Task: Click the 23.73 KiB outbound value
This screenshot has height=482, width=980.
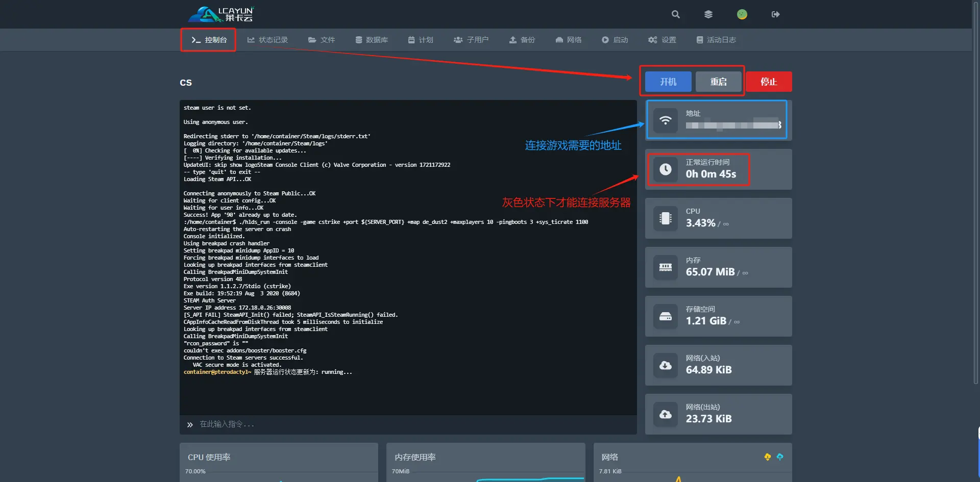Action: (708, 419)
